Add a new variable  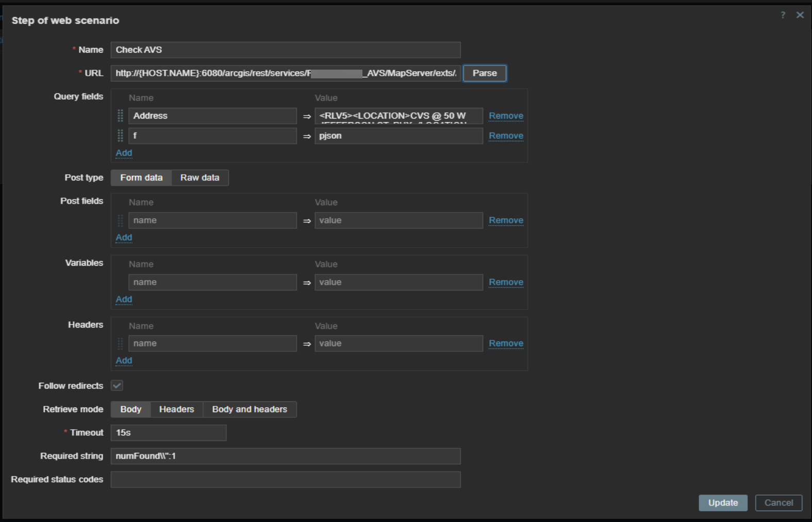(x=124, y=299)
